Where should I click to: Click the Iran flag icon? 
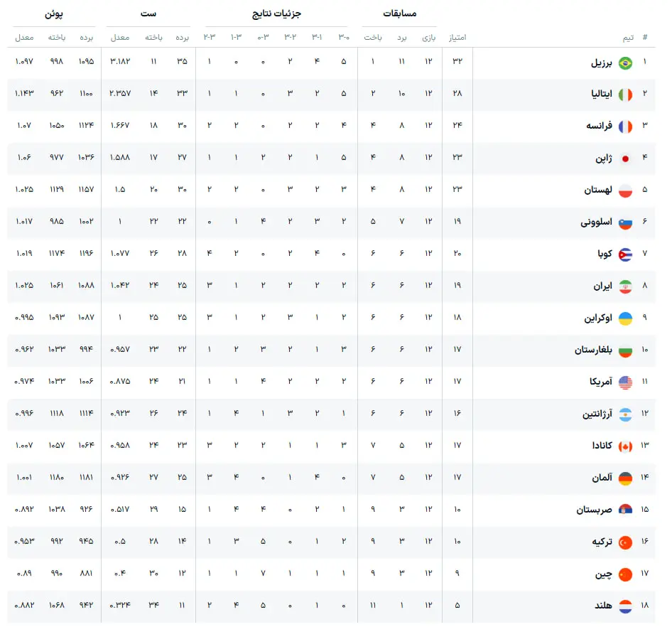pos(625,286)
